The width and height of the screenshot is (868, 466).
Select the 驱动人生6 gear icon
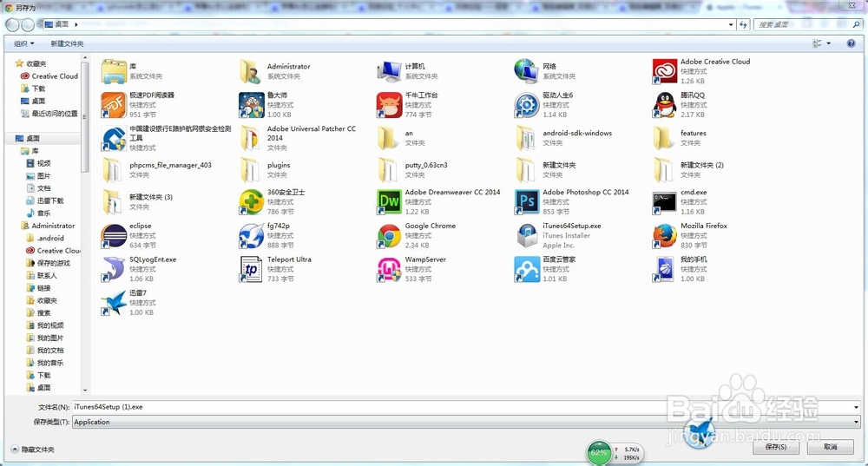[x=527, y=105]
